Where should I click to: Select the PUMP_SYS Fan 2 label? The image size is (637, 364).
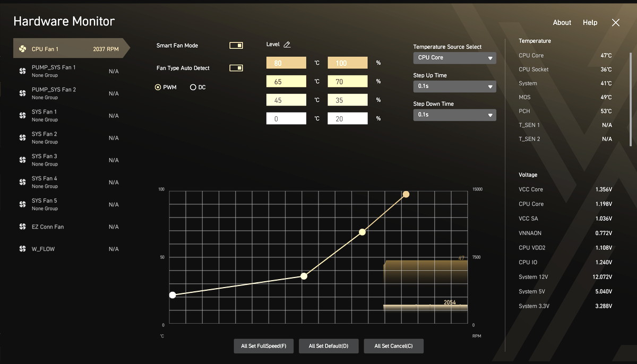[x=54, y=90]
